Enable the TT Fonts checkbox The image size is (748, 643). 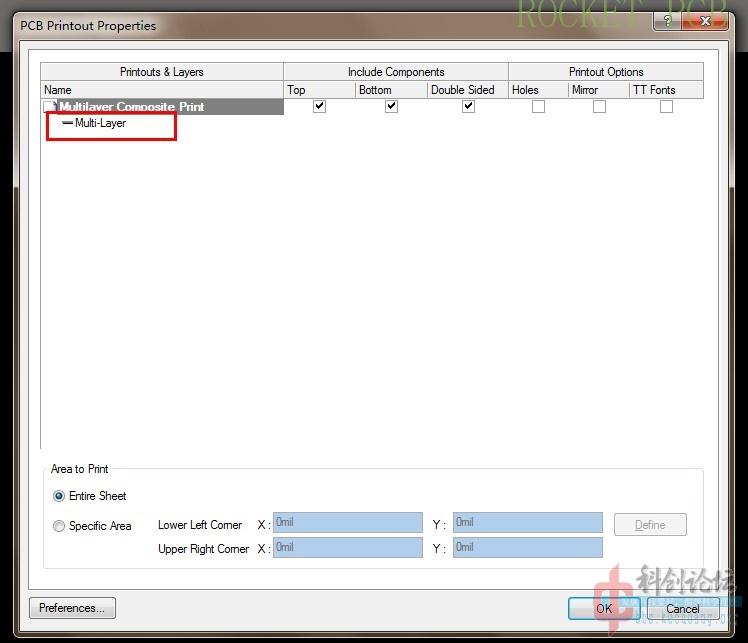[x=666, y=106]
